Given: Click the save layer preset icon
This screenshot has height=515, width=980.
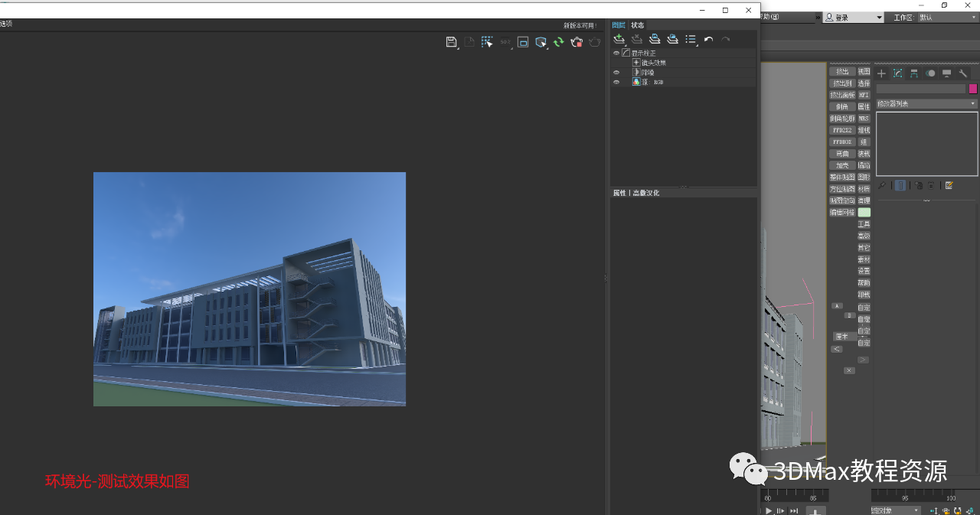Looking at the screenshot, I should [x=655, y=39].
